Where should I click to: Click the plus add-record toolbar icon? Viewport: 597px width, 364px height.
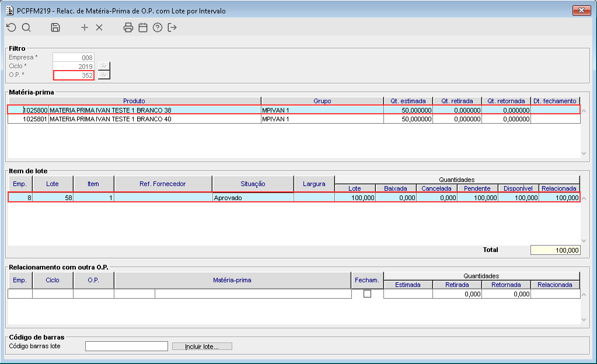(x=85, y=27)
